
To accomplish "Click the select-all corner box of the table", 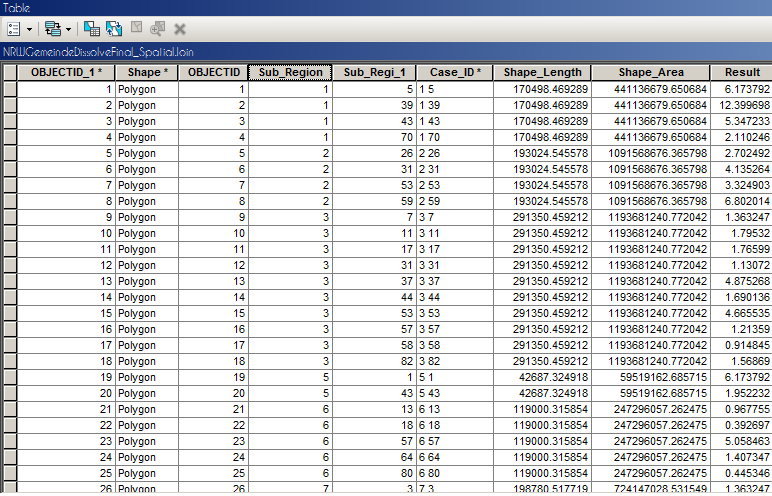I will pyautogui.click(x=10, y=72).
